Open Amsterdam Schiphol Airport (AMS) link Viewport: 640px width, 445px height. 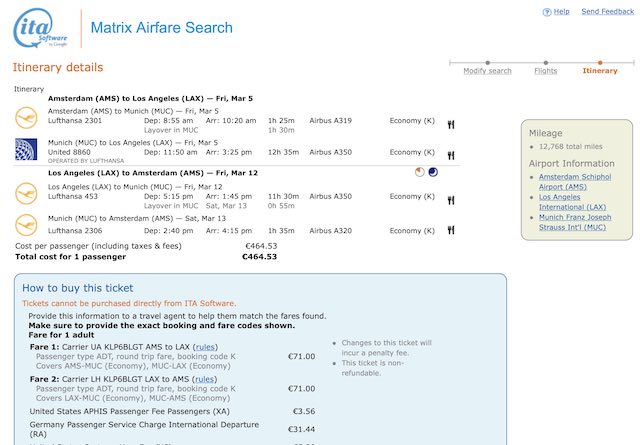[575, 182]
